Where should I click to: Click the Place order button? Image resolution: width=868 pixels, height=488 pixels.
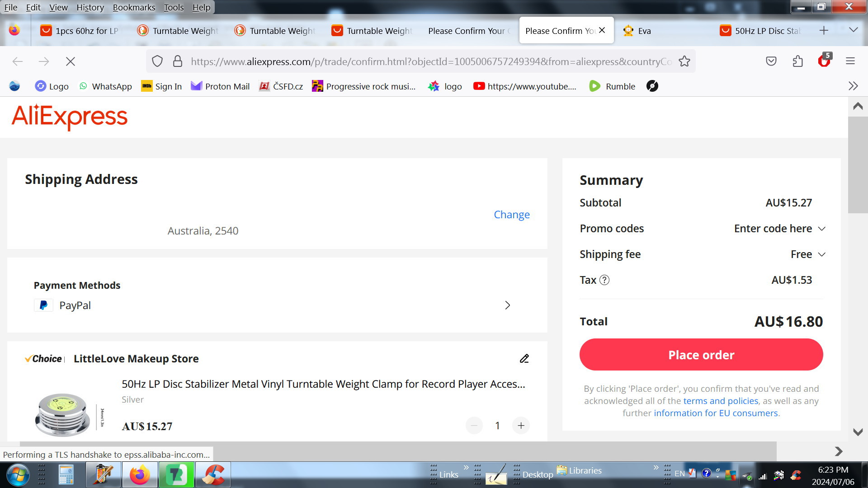pyautogui.click(x=701, y=355)
